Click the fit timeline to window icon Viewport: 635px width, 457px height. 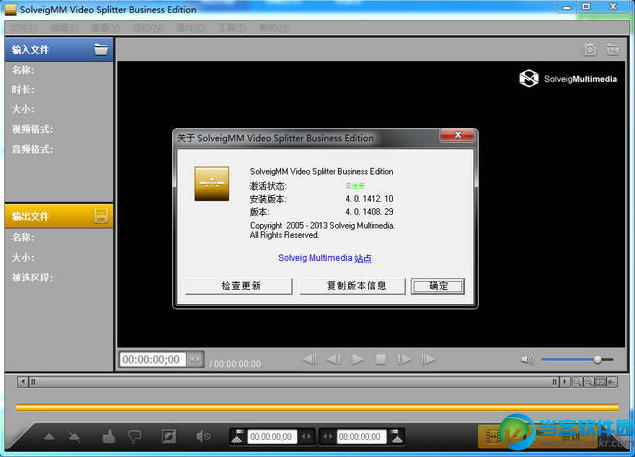(600, 382)
